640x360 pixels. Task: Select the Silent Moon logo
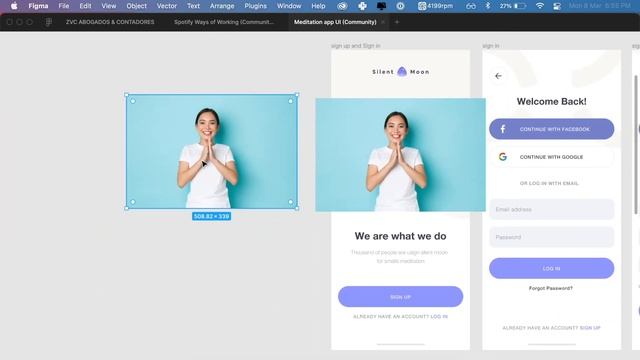(x=400, y=72)
